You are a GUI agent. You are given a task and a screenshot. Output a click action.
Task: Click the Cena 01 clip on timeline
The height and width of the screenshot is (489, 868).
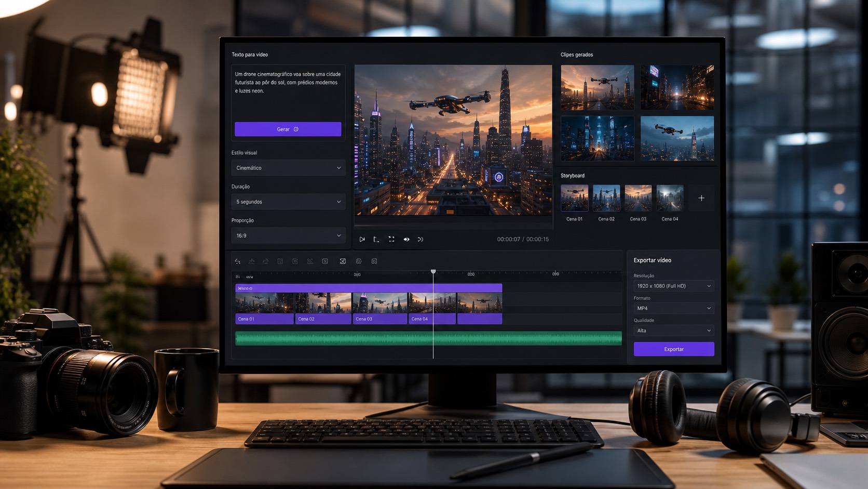click(x=264, y=309)
